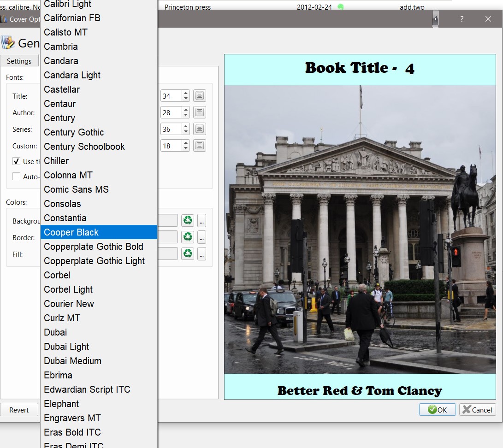Click the Border color field
This screenshot has width=503, height=448.
[167, 237]
